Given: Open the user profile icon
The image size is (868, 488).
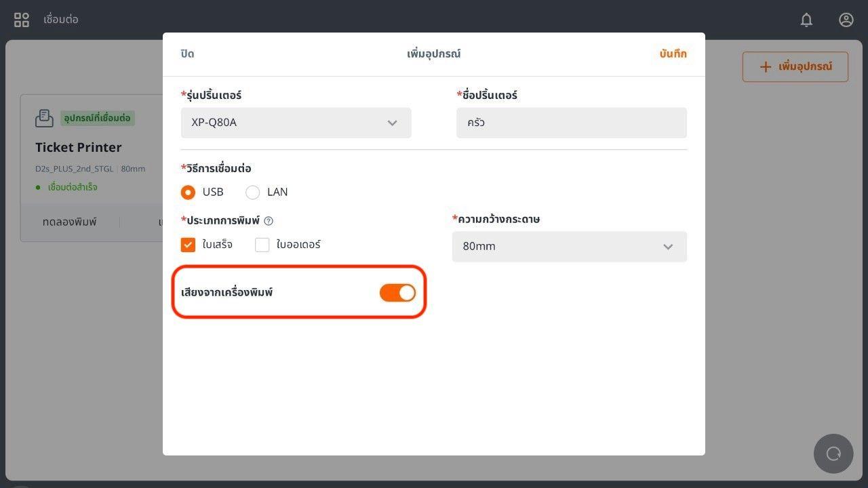Looking at the screenshot, I should pos(846,20).
